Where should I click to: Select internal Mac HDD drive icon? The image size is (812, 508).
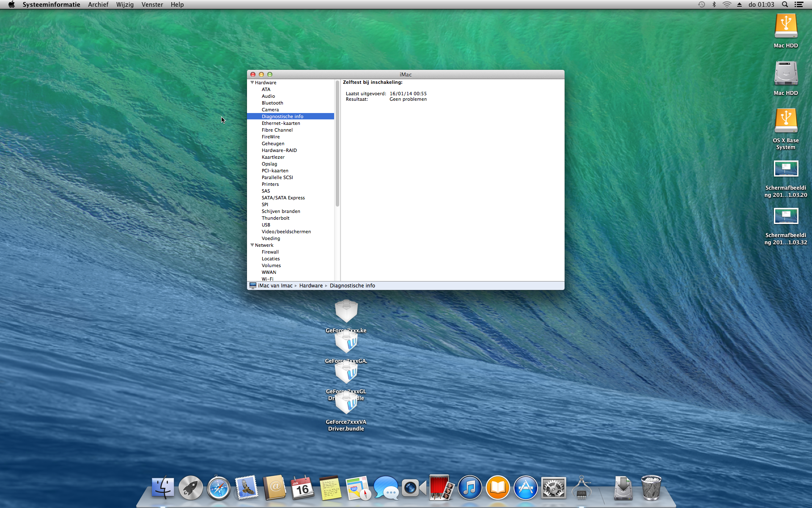click(786, 74)
